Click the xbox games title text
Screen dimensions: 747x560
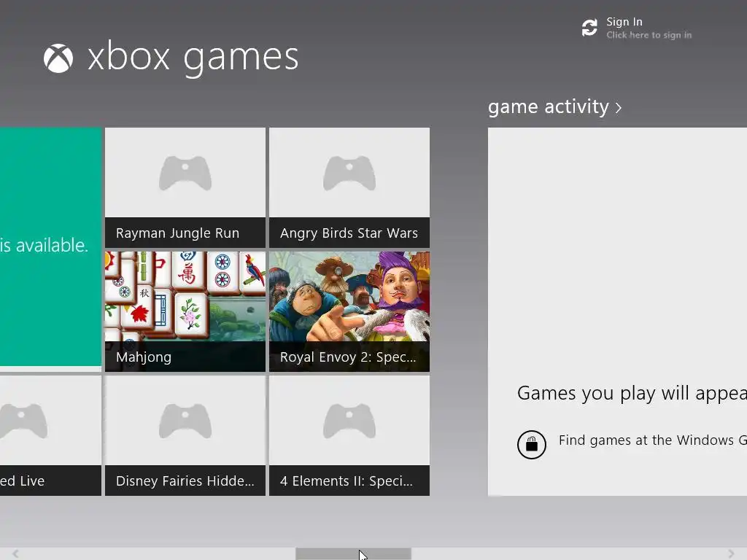(x=193, y=58)
